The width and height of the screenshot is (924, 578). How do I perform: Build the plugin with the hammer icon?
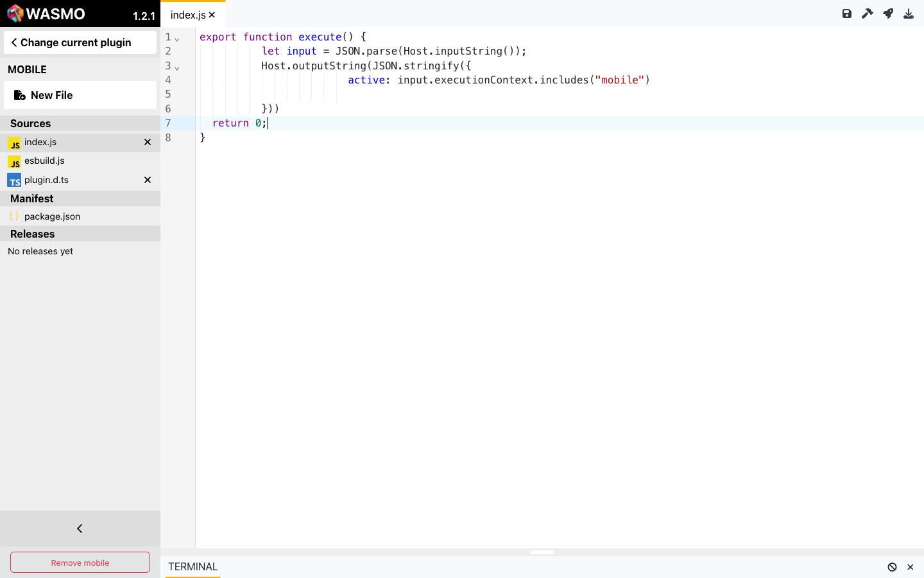868,13
